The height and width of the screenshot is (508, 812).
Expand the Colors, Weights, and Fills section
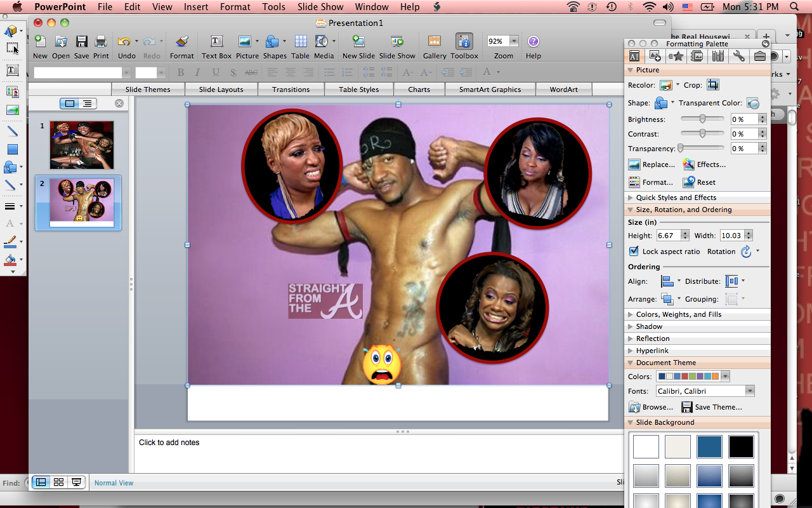click(x=679, y=314)
